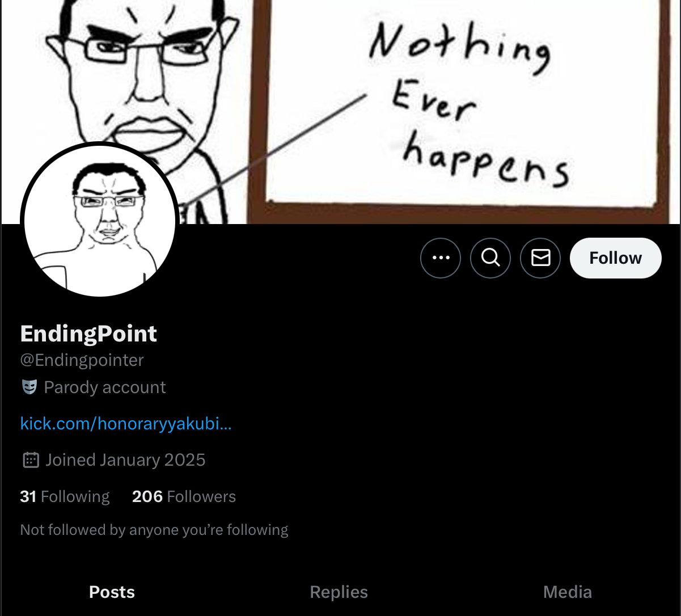681x616 pixels.
Task: Click the parody mask icon
Action: 29,387
